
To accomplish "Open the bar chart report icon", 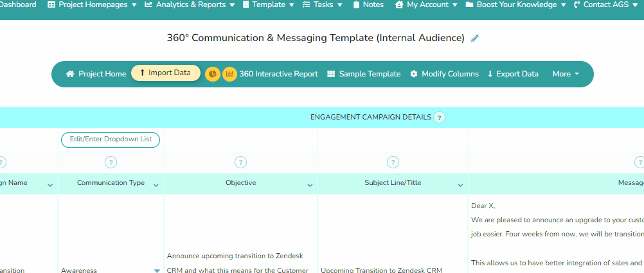I will (x=229, y=74).
